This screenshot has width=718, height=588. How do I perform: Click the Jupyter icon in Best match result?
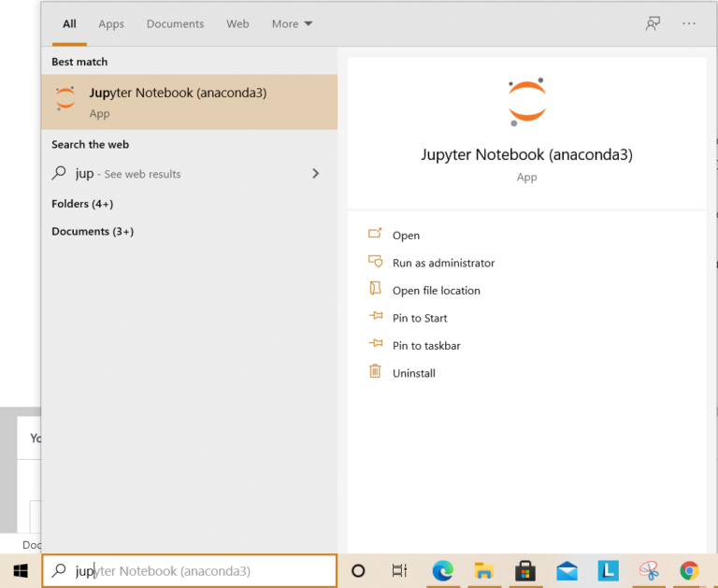click(x=65, y=98)
